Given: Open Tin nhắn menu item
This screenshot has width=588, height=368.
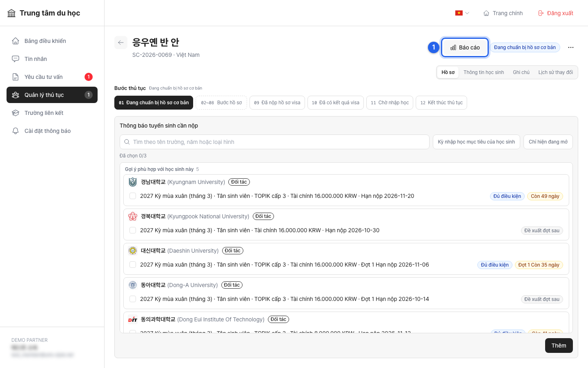Looking at the screenshot, I should 52,59.
